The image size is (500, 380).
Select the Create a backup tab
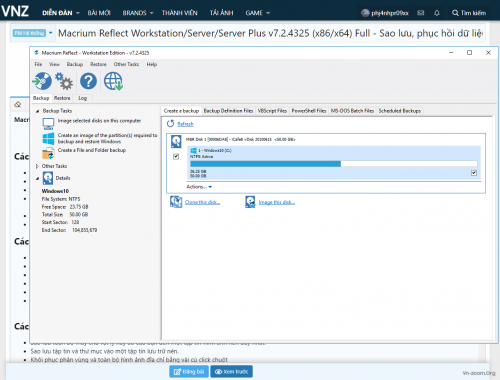tap(181, 111)
